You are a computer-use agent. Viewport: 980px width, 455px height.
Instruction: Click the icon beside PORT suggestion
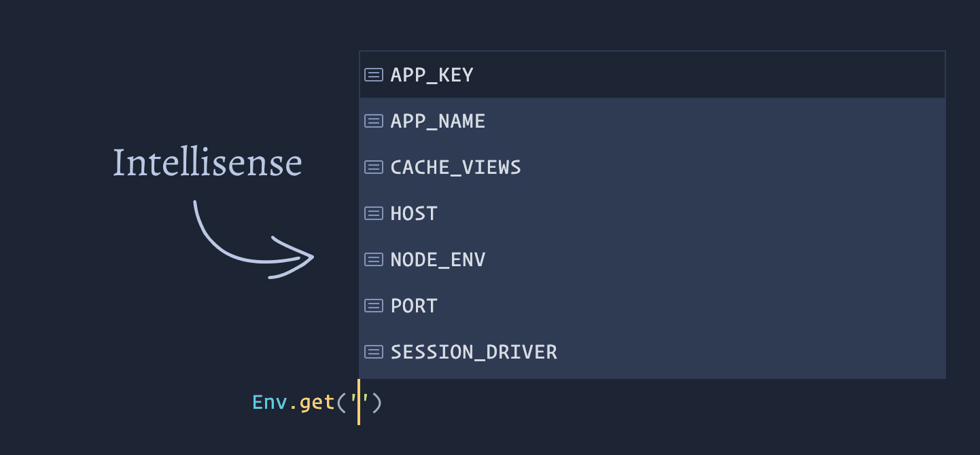click(374, 306)
